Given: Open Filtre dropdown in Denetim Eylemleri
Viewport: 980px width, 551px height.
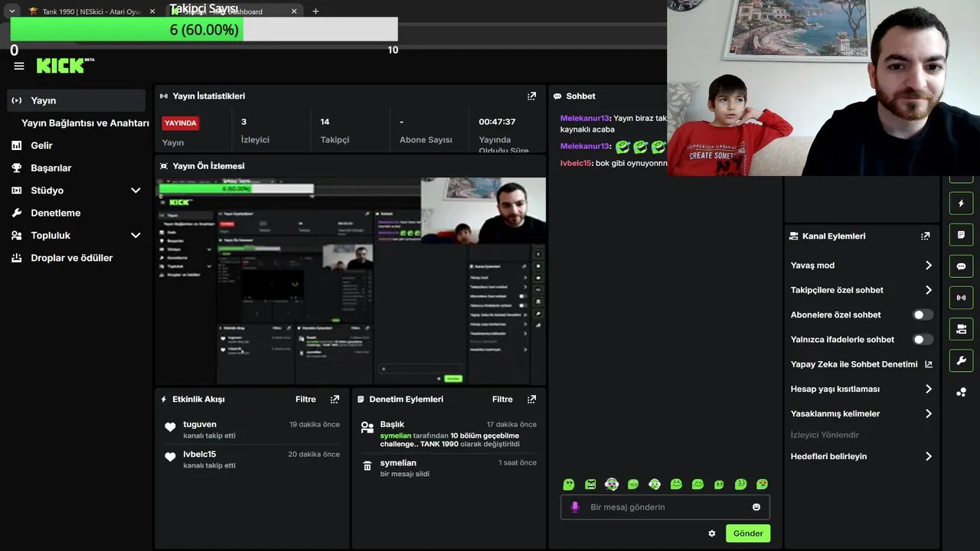Looking at the screenshot, I should [502, 399].
